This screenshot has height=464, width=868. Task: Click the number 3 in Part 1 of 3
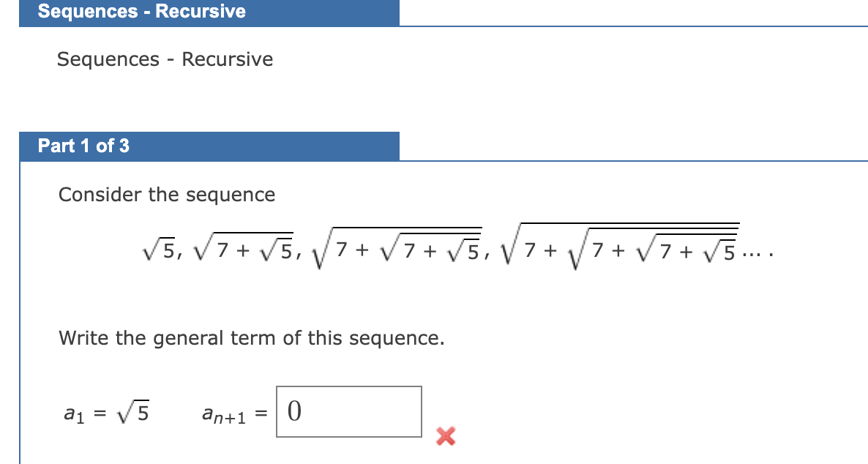124,146
